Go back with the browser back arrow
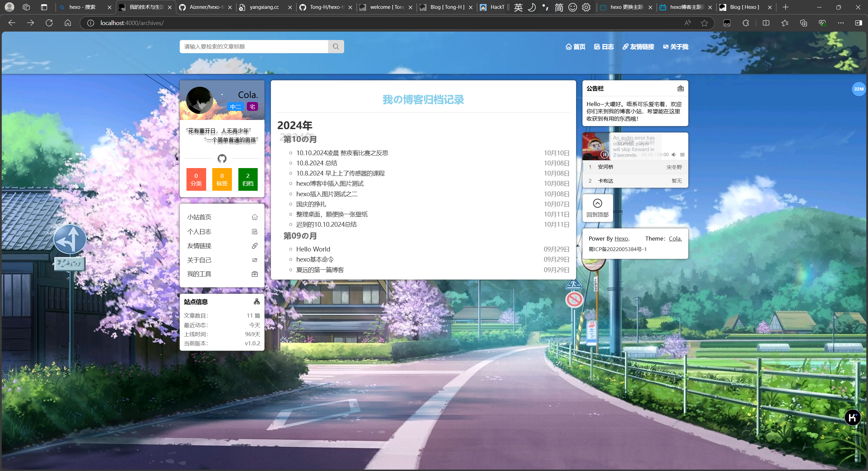 (x=12, y=23)
